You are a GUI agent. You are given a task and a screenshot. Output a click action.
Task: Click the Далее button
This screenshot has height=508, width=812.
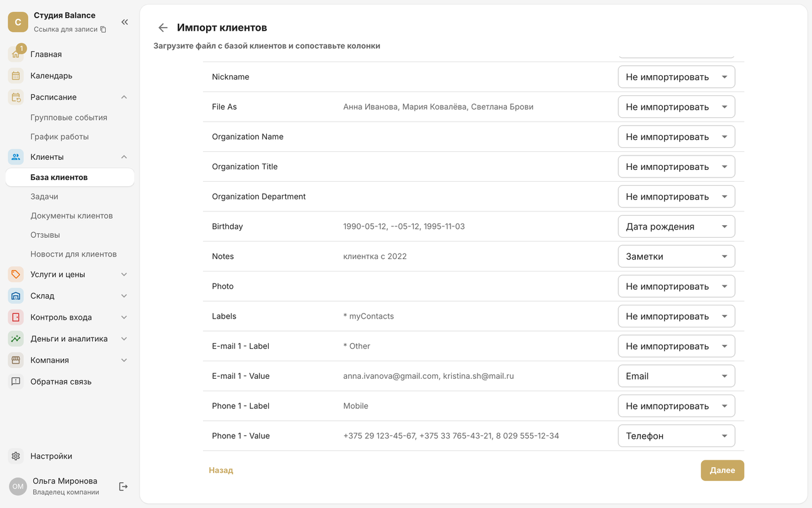point(722,470)
